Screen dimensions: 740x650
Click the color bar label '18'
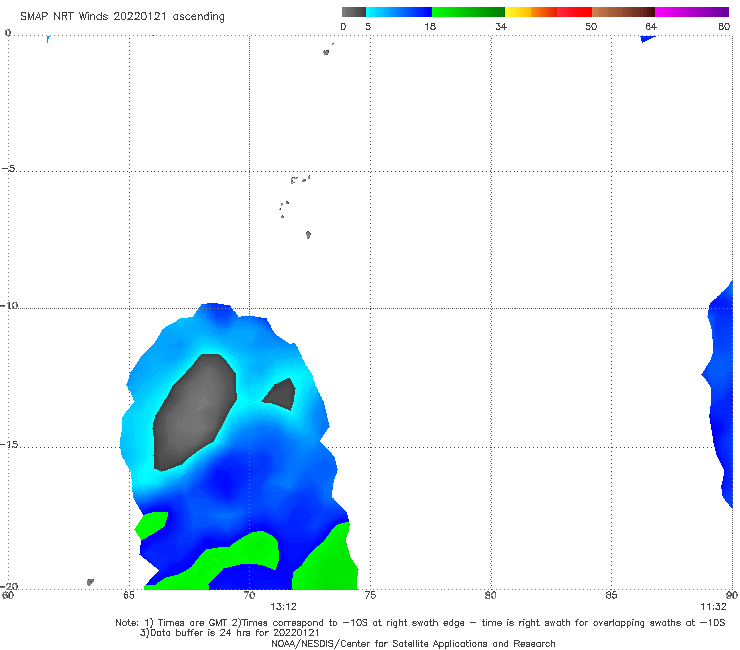coord(430,26)
